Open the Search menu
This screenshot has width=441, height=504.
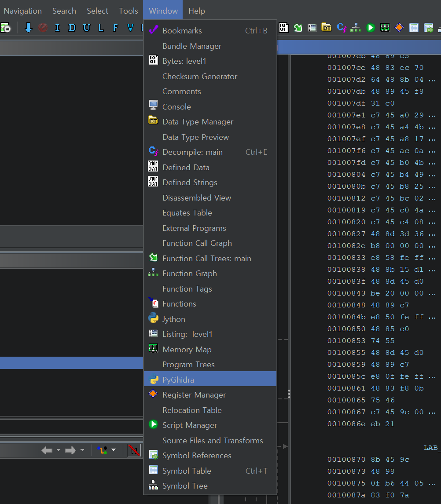pyautogui.click(x=64, y=11)
